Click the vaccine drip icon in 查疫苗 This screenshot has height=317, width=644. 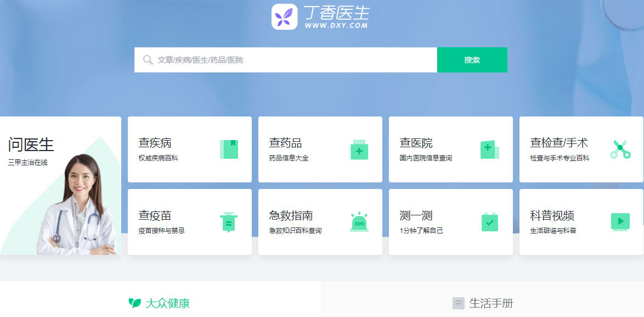pyautogui.click(x=229, y=222)
